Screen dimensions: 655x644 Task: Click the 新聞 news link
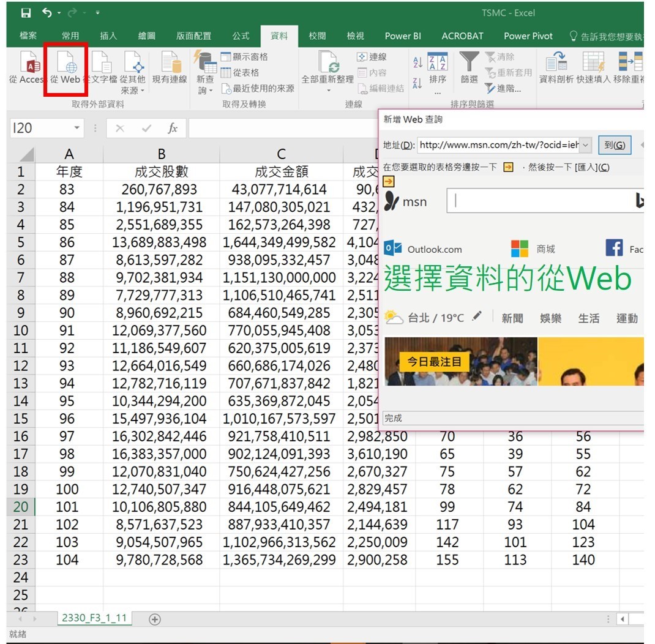512,318
